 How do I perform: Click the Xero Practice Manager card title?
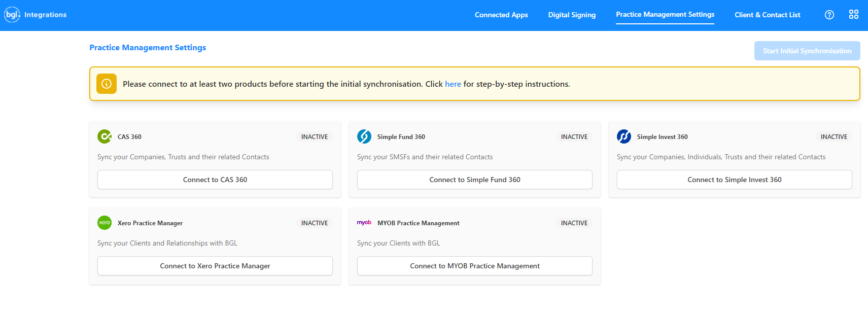[150, 223]
